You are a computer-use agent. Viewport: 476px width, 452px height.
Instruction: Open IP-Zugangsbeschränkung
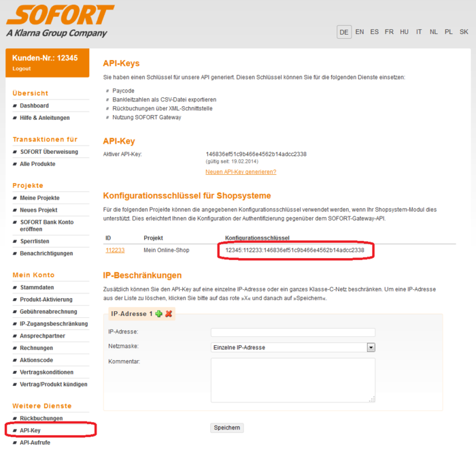pyautogui.click(x=54, y=324)
